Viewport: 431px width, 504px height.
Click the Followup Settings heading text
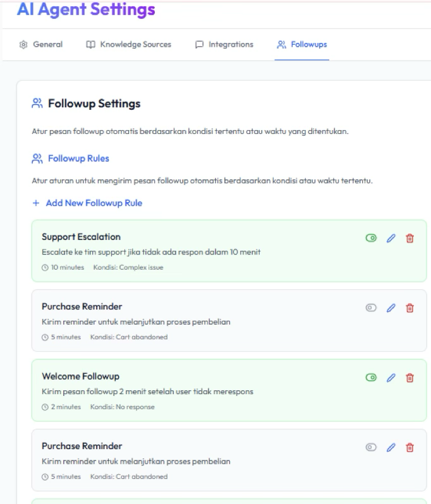94,104
